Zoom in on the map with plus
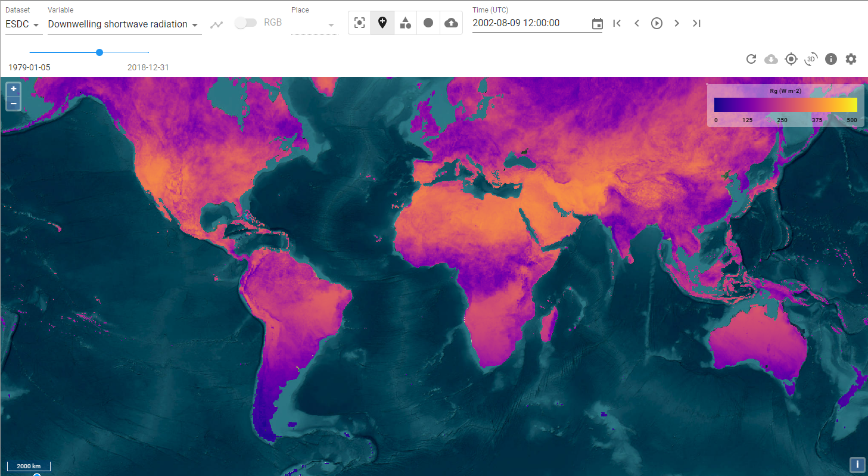Screen dimensions: 868x476 (x=13, y=89)
